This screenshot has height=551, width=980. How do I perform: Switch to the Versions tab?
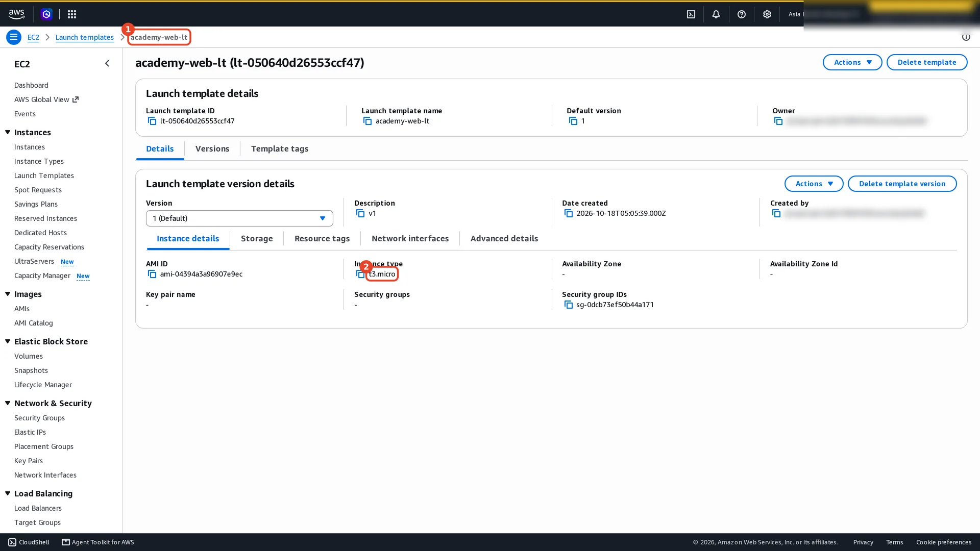pos(212,148)
